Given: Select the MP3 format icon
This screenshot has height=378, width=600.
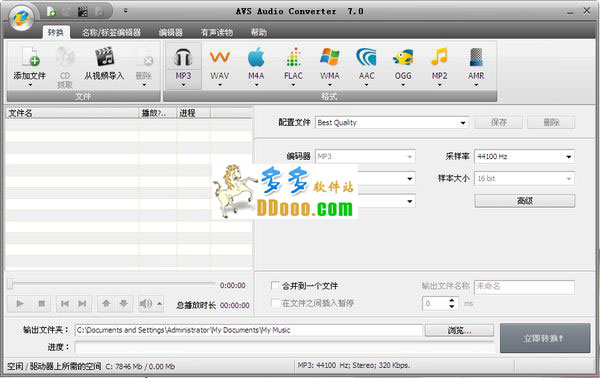Looking at the screenshot, I should pyautogui.click(x=183, y=57).
